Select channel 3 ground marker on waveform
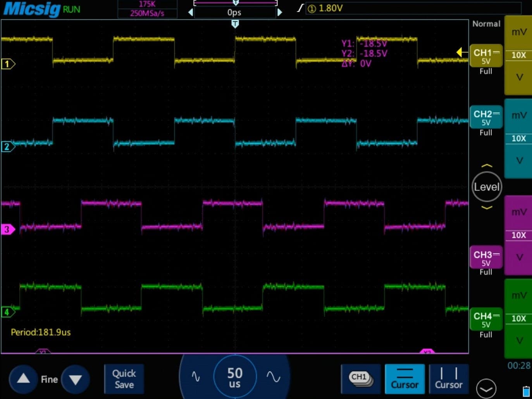Viewport: 532px width, 399px height. tap(8, 229)
